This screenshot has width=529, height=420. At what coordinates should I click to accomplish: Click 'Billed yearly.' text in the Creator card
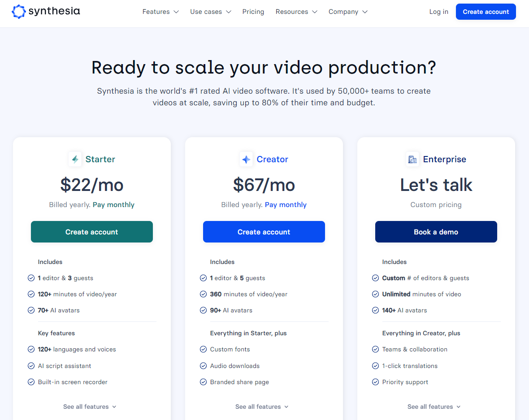tap(242, 205)
